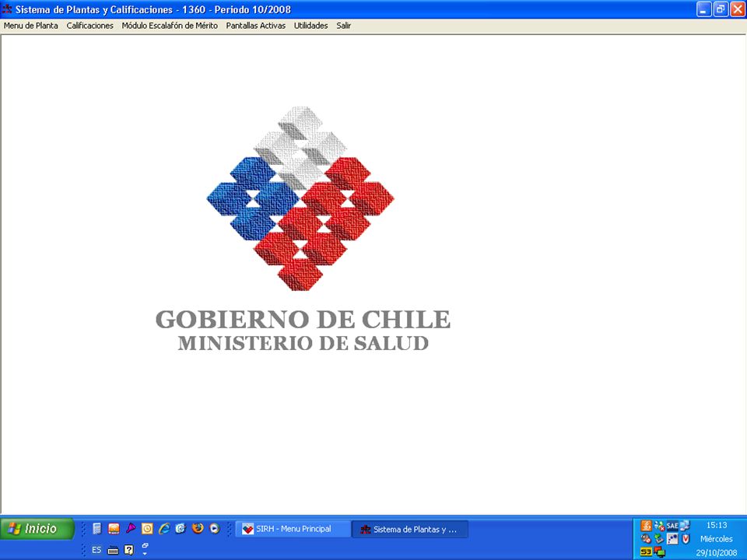Click the language bar help question icon

pyautogui.click(x=128, y=550)
